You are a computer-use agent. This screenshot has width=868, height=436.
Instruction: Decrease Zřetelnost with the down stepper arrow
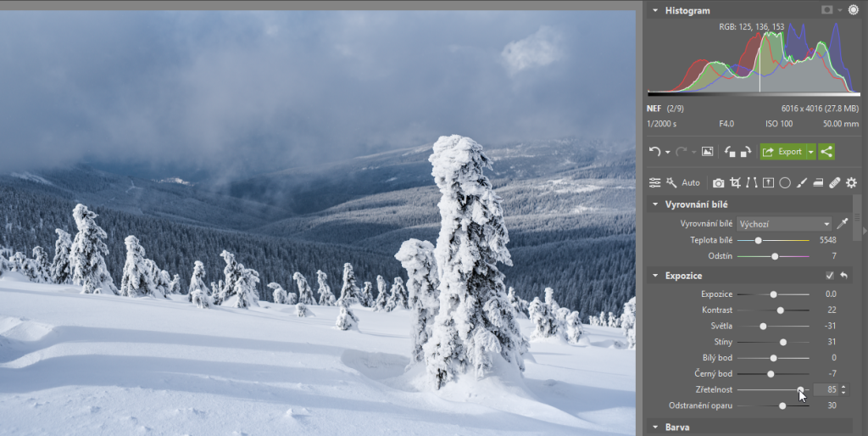[843, 393]
